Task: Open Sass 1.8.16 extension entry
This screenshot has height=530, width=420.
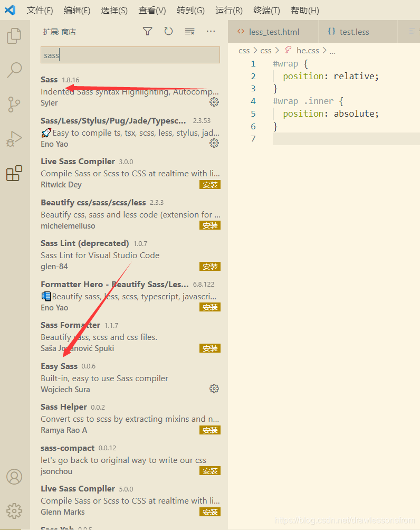Action: (x=130, y=91)
